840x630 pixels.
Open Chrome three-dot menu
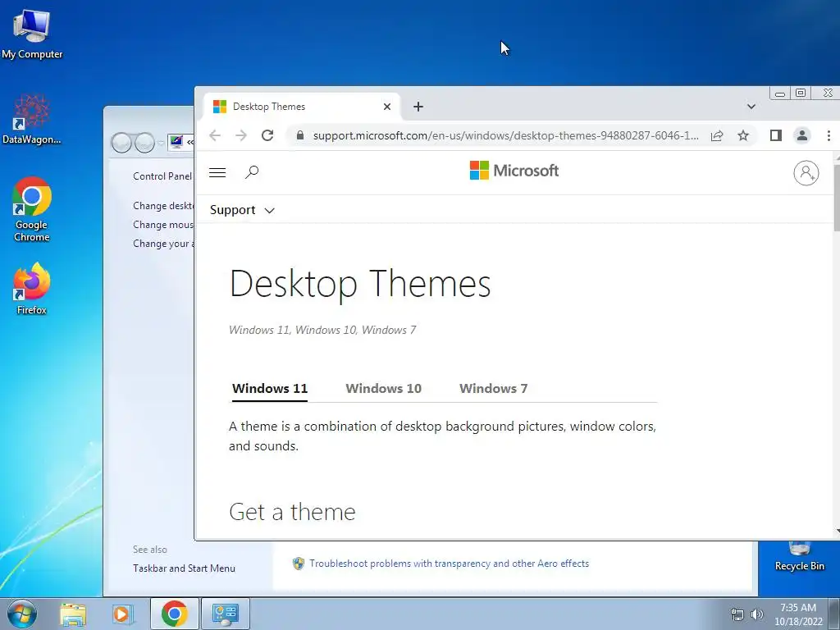pyautogui.click(x=829, y=135)
